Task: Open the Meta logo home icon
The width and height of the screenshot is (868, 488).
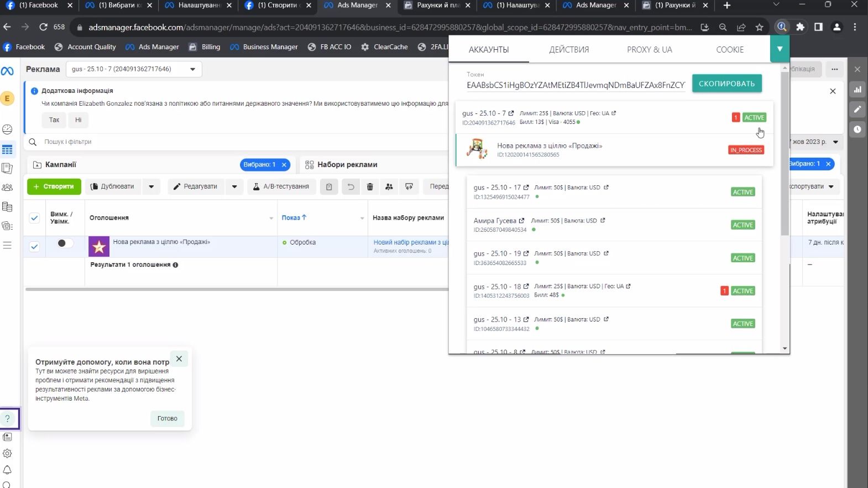Action: coord(7,71)
